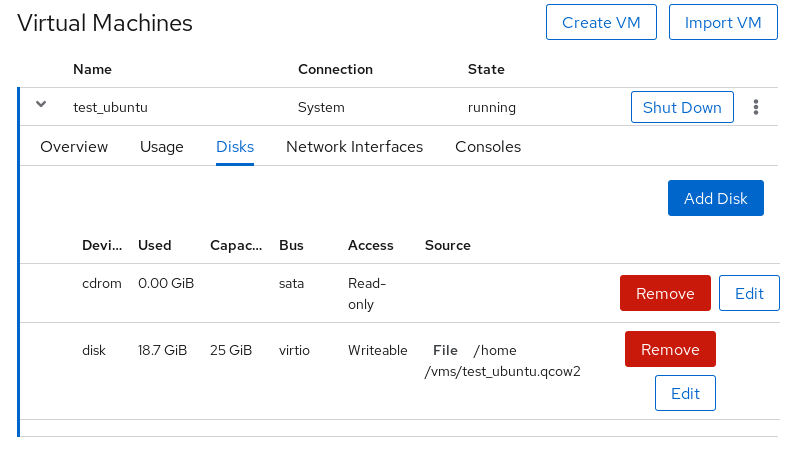Image resolution: width=789 pixels, height=458 pixels.
Task: Click the Create VM button
Action: (601, 22)
